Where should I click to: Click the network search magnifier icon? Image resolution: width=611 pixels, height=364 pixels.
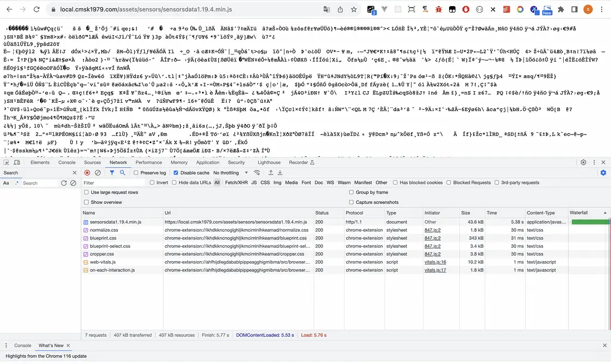[x=122, y=172]
